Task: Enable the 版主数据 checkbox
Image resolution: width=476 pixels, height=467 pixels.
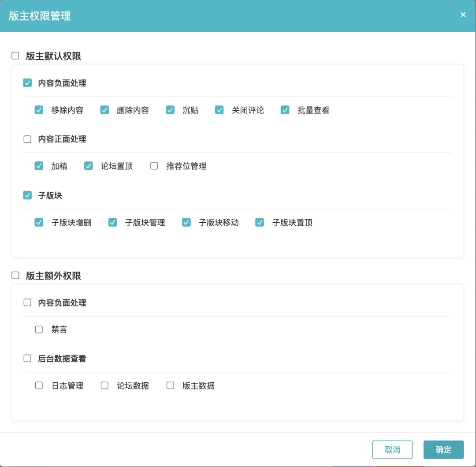Action: click(x=170, y=385)
